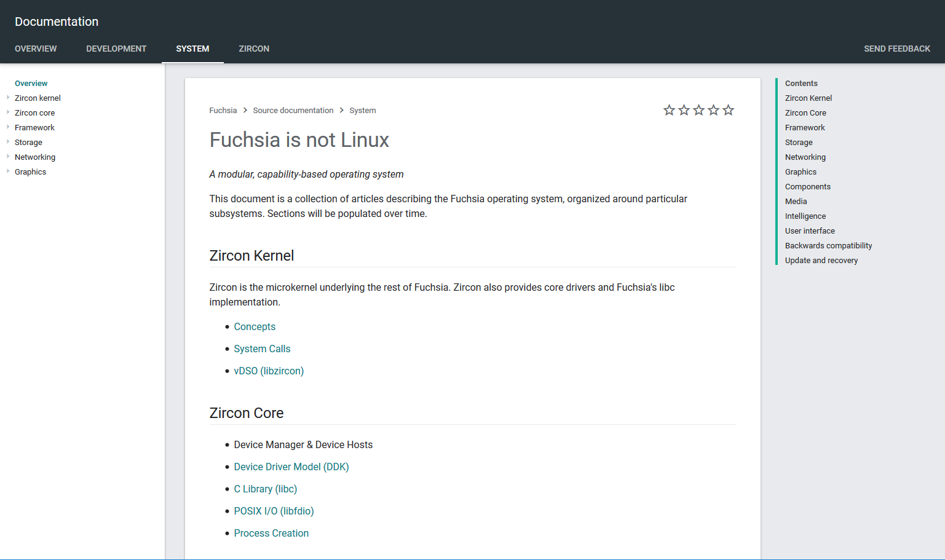Screen dimensions: 945x560
Task: Click the 'A modular, capability-based operating system' subtitle
Action: (x=306, y=175)
